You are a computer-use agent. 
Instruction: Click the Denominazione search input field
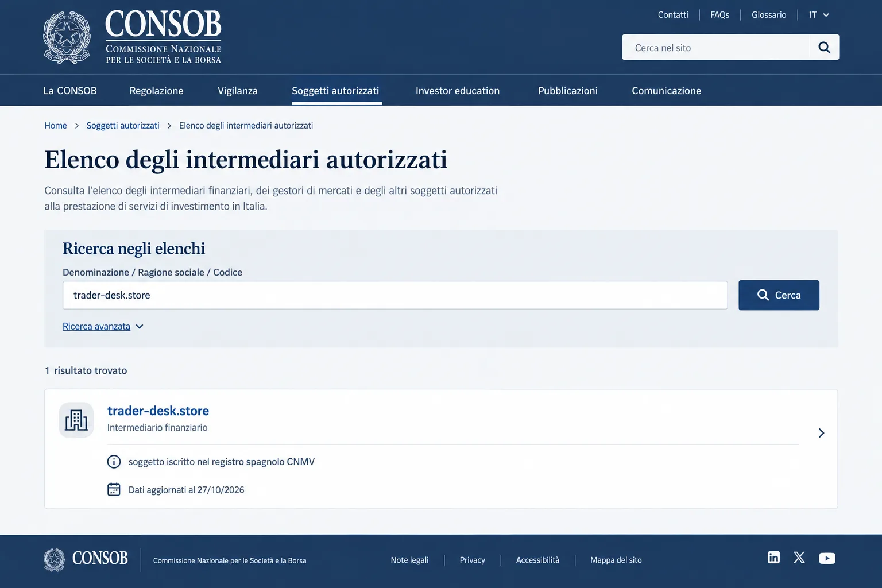tap(395, 295)
